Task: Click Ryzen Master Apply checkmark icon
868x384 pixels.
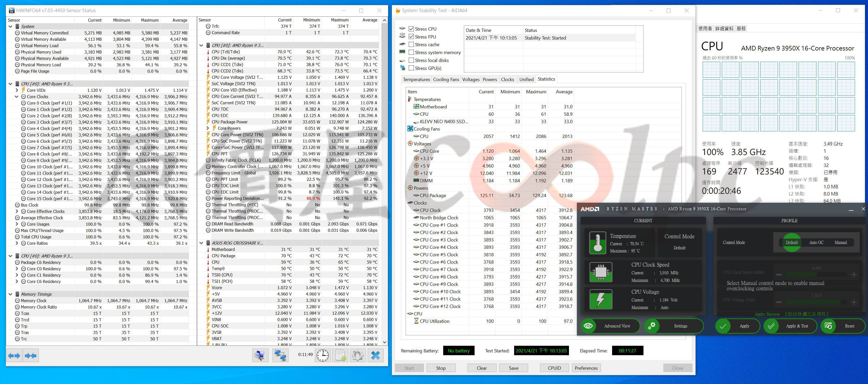Action: (x=723, y=326)
